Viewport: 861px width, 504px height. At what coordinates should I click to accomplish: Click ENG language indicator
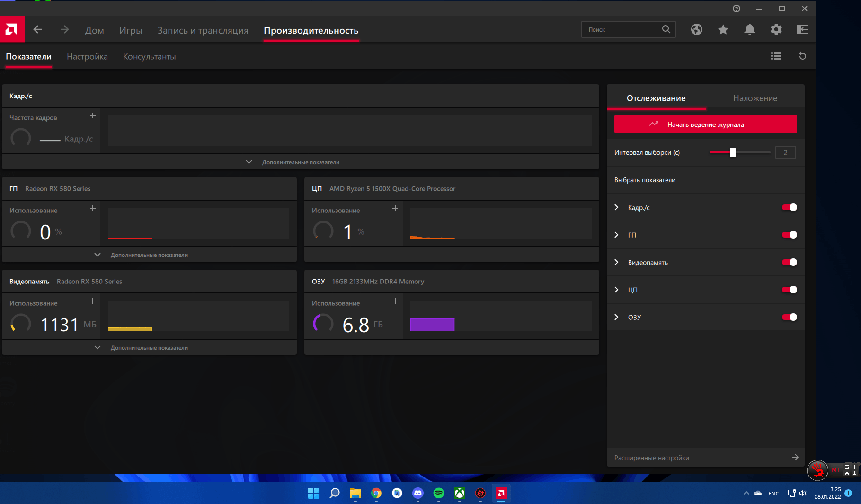773,493
